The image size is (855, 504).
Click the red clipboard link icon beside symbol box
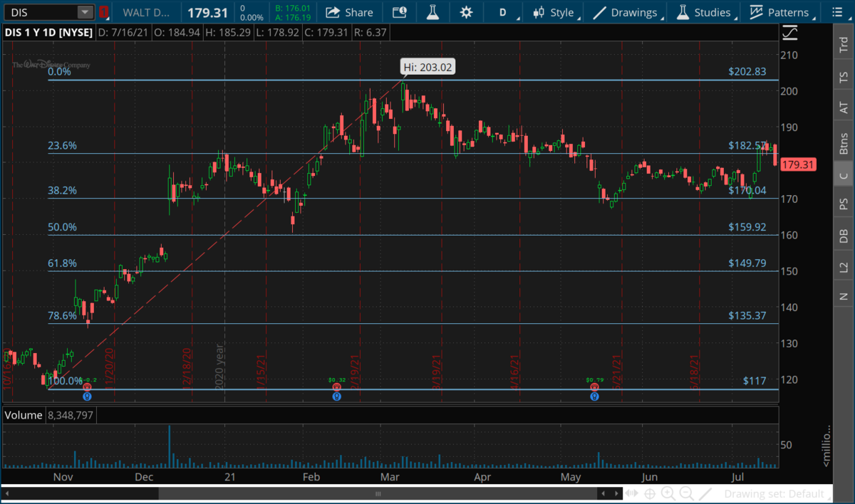tap(104, 12)
